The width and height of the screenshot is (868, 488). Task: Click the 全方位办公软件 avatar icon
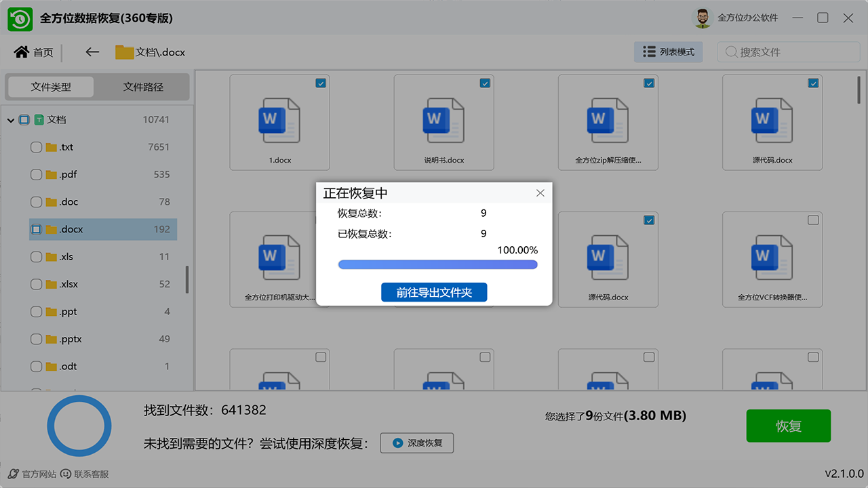[702, 18]
